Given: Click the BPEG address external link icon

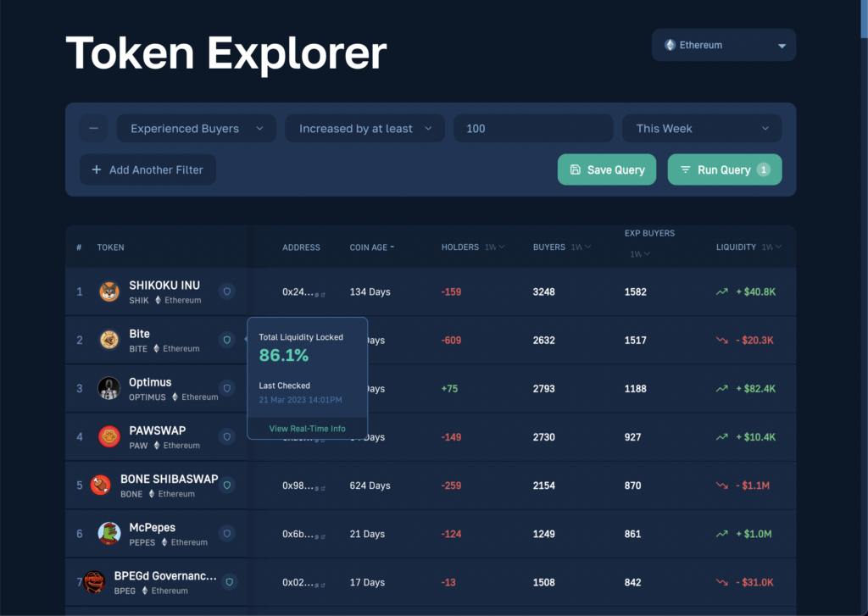Looking at the screenshot, I should [323, 585].
